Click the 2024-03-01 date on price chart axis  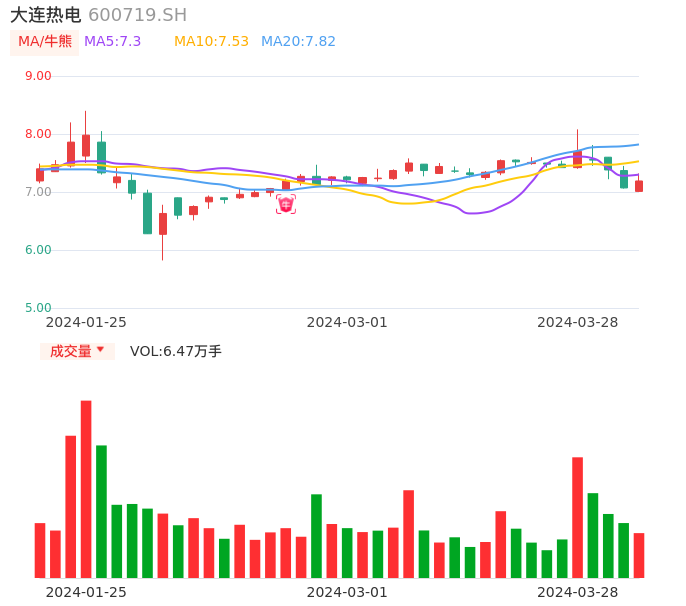pos(346,322)
